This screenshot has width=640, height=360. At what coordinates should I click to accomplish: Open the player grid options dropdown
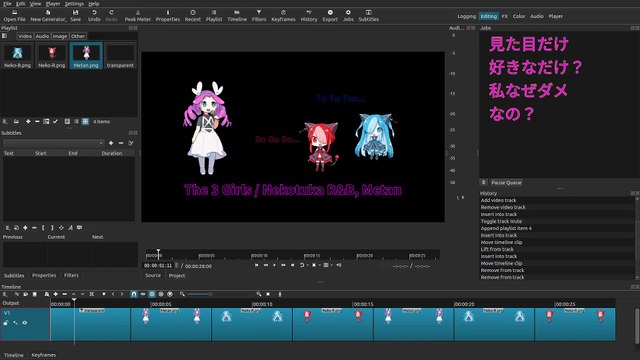pos(331,265)
